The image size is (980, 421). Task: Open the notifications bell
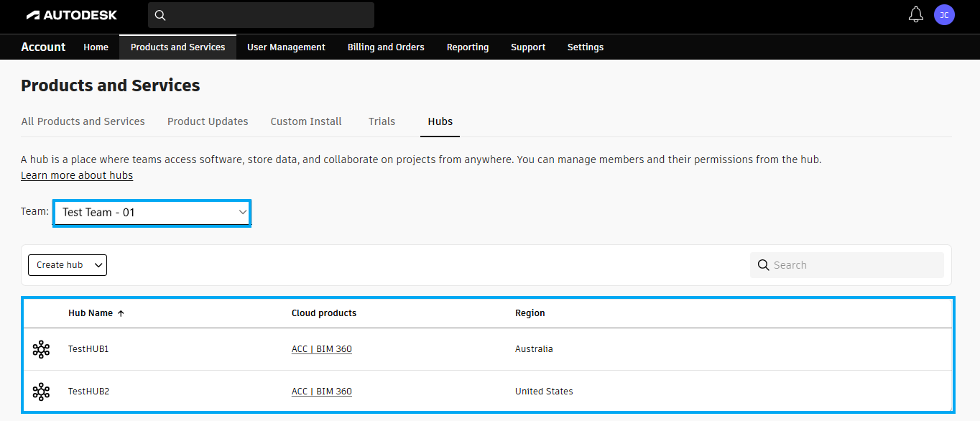[x=915, y=14]
